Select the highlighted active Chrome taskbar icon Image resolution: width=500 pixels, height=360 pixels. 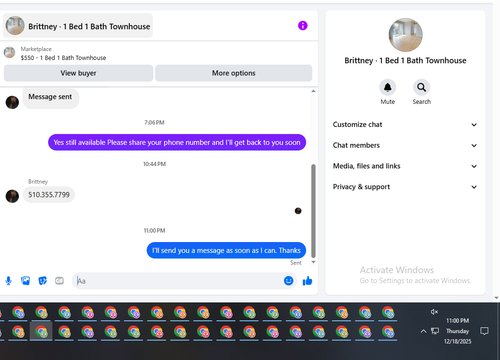click(41, 332)
